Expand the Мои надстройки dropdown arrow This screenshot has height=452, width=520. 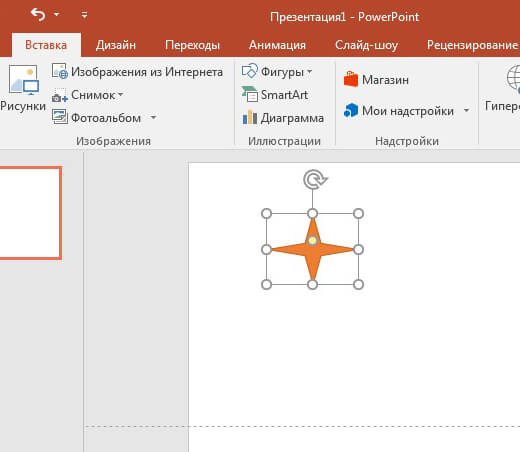coord(466,110)
